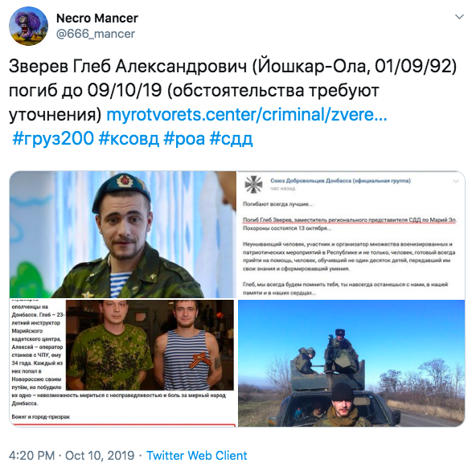
Task: Open the two men article clipping image
Action: coord(123,363)
